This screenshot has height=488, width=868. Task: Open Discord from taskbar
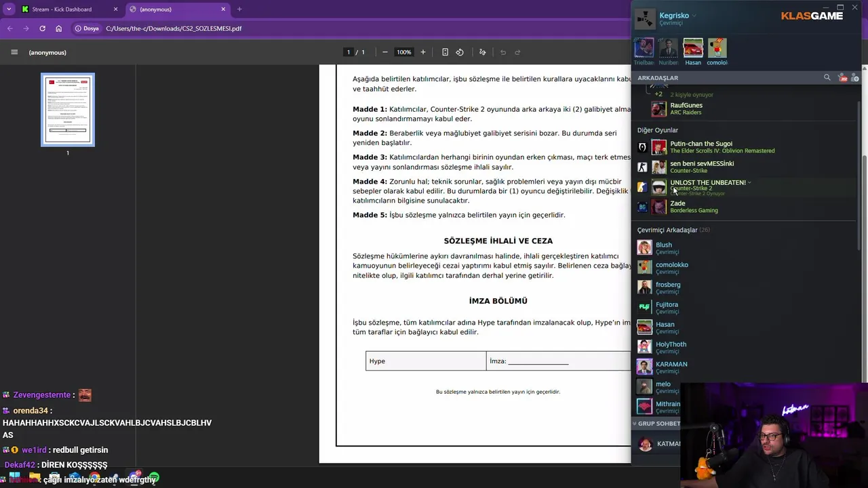click(134, 478)
